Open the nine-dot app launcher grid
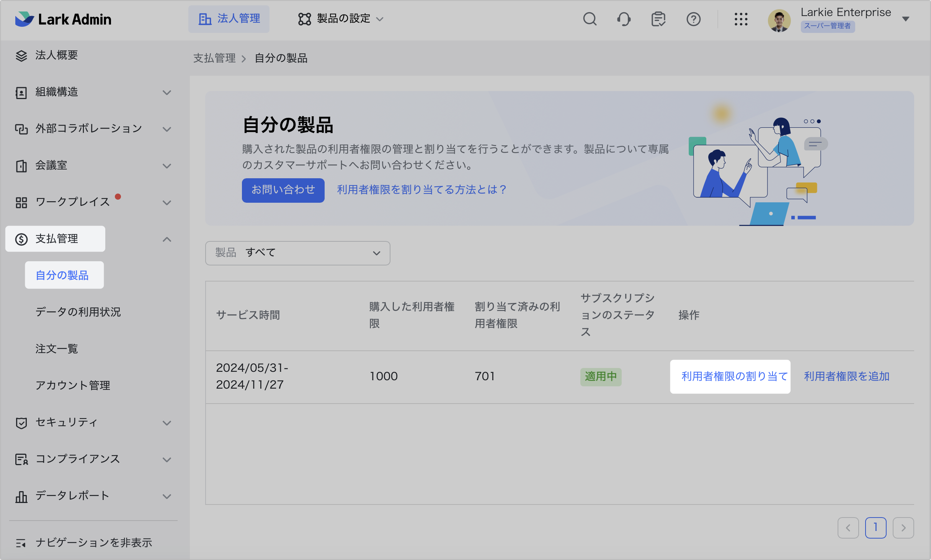Viewport: 931px width, 560px height. (741, 19)
